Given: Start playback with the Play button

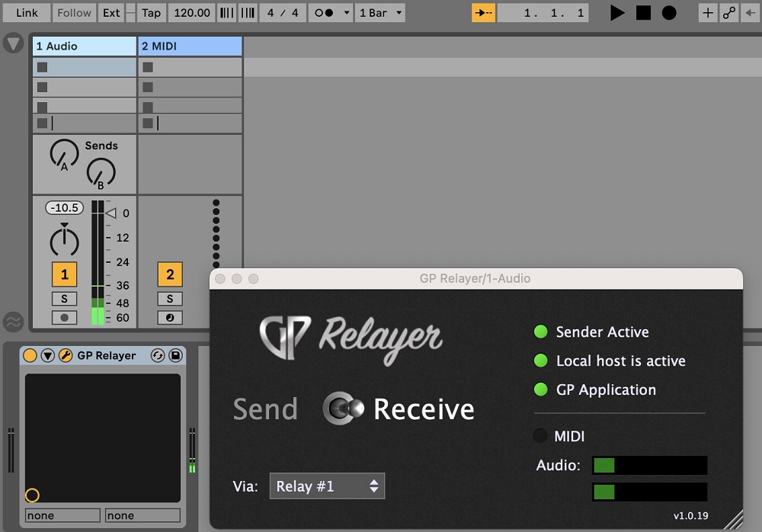Looking at the screenshot, I should [617, 13].
